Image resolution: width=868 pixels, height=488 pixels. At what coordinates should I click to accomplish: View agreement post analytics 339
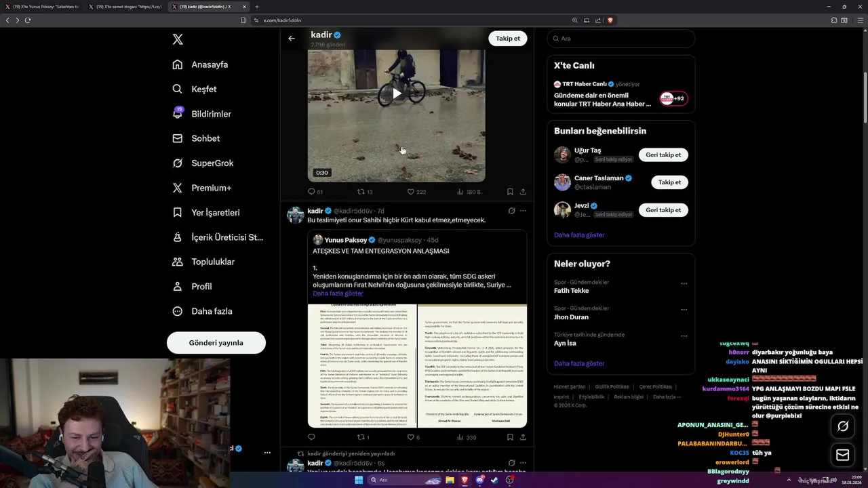(467, 437)
